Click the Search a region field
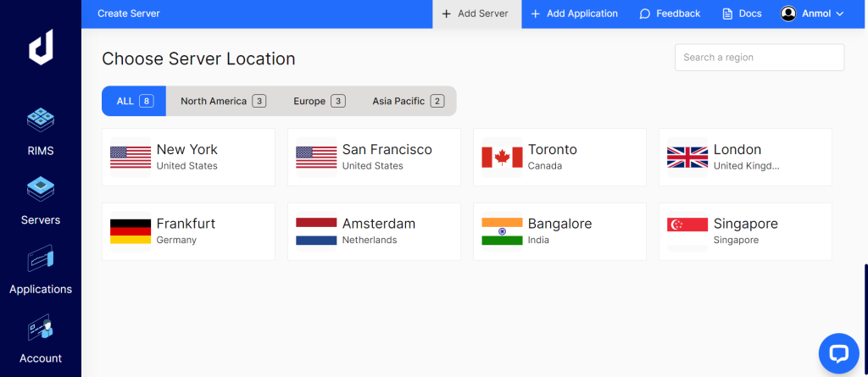 point(759,58)
